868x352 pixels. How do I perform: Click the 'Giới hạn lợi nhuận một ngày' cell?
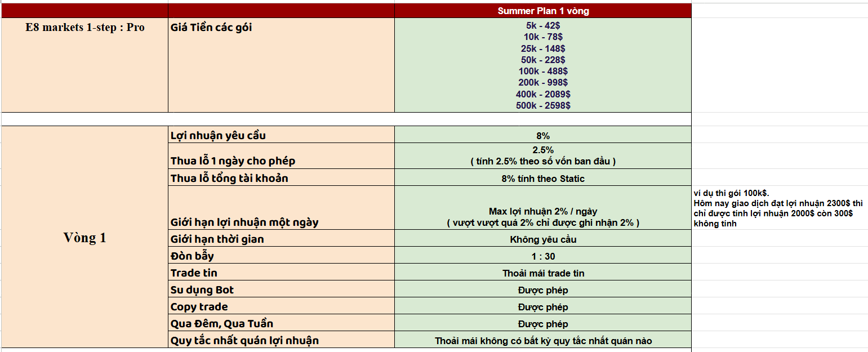pos(281,208)
